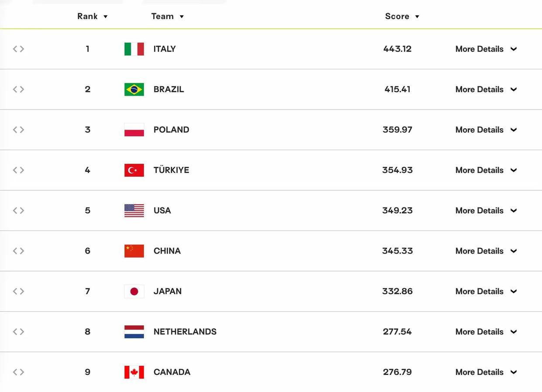The image size is (542, 392).
Task: Click the Brazil flag icon
Action: pyautogui.click(x=134, y=89)
